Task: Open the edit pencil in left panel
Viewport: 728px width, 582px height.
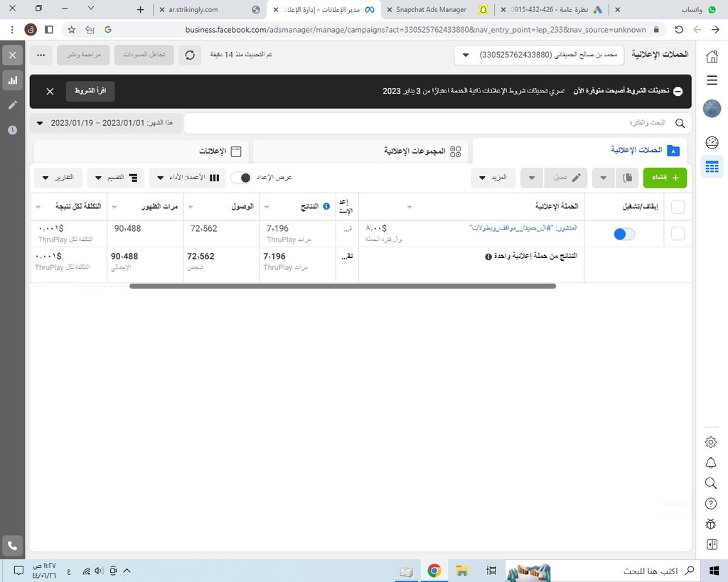Action: tap(13, 105)
